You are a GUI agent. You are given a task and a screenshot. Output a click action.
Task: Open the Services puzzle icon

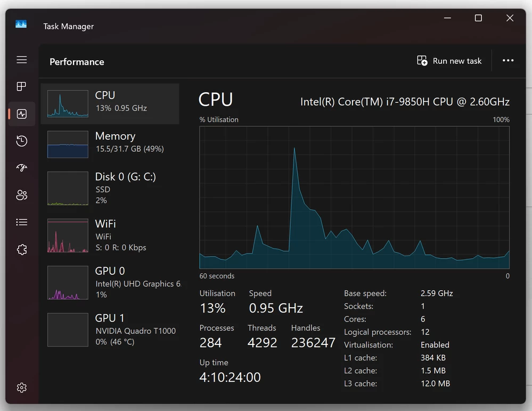(x=22, y=250)
